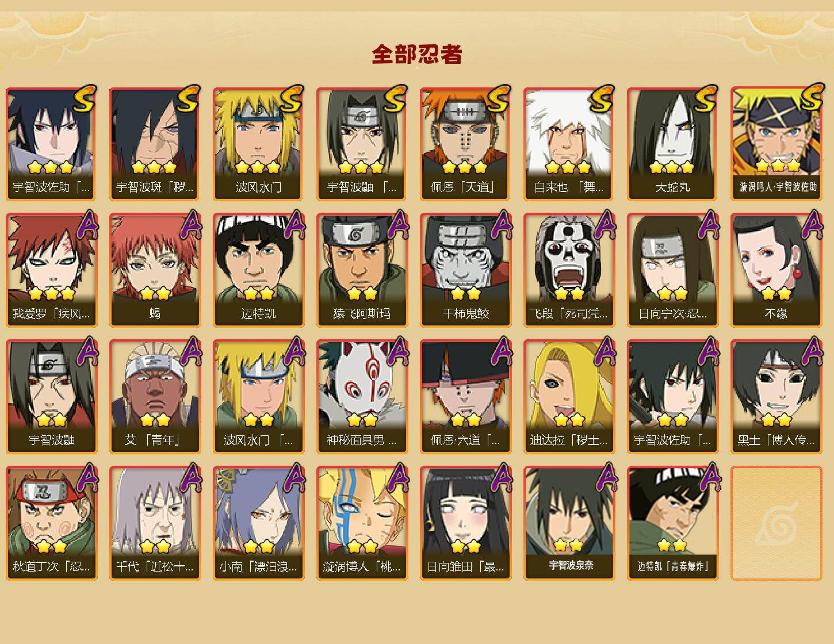This screenshot has height=644, width=834.
Task: Select the 波风水门 S-rank ninja card
Action: tap(258, 144)
